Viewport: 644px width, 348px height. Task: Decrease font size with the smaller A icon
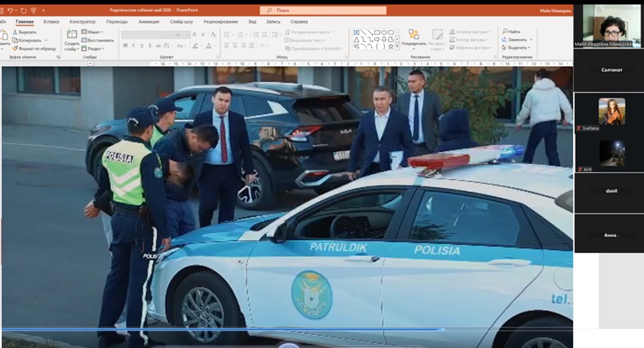(x=203, y=35)
